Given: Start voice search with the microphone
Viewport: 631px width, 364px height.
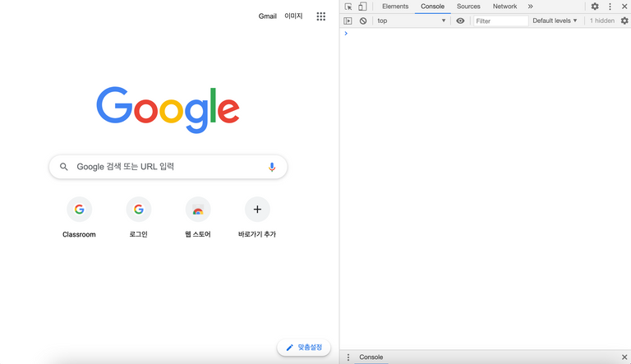Looking at the screenshot, I should pyautogui.click(x=272, y=167).
